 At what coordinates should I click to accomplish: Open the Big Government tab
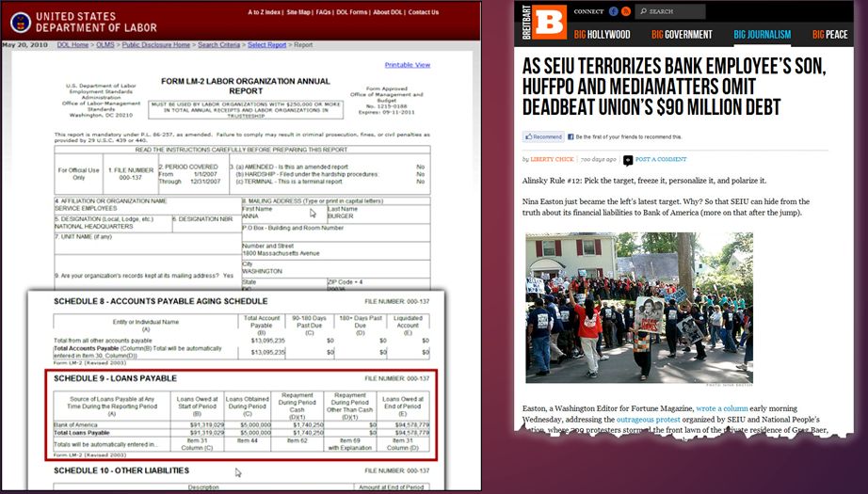pyautogui.click(x=682, y=34)
